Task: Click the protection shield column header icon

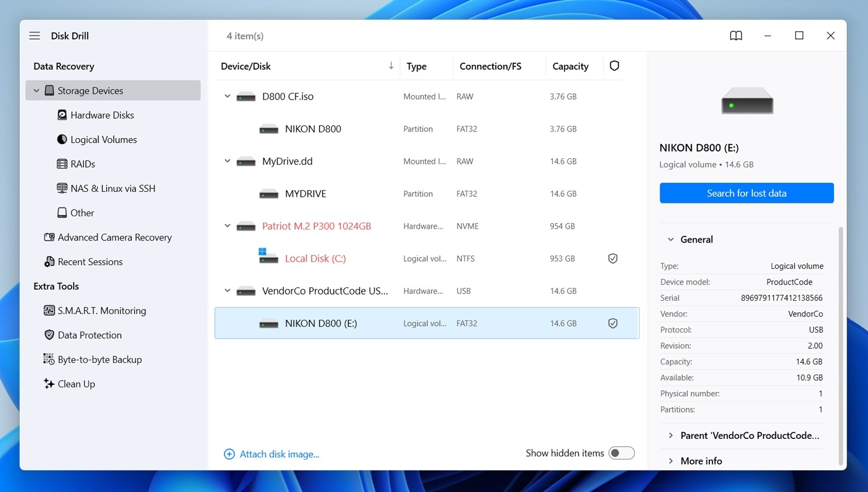Action: [614, 66]
